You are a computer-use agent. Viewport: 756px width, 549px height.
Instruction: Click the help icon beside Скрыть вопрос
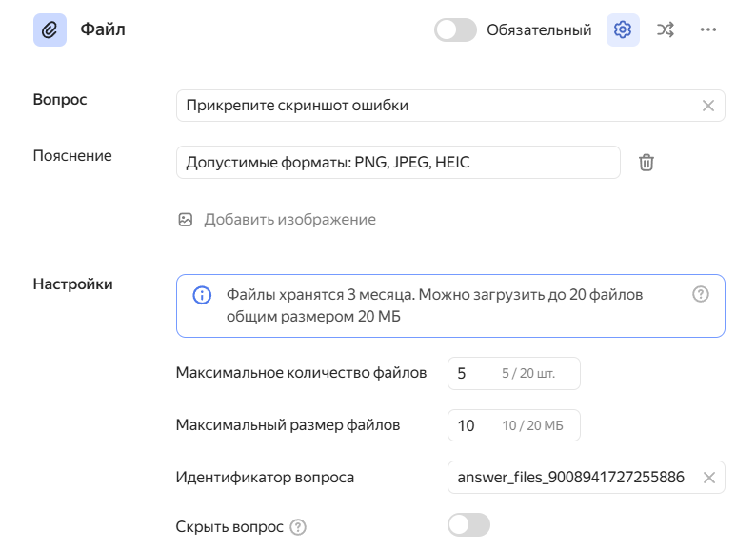298,526
